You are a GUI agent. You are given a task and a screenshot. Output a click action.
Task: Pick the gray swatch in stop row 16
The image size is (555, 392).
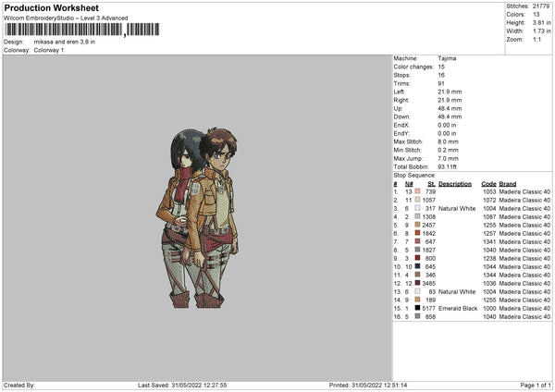418,316
